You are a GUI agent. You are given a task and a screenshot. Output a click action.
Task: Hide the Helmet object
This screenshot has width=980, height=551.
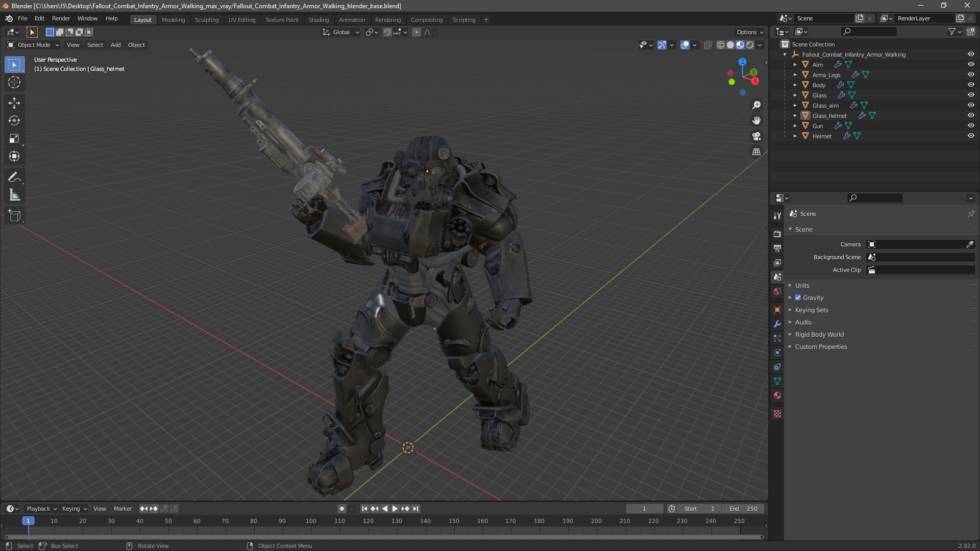[x=971, y=136]
